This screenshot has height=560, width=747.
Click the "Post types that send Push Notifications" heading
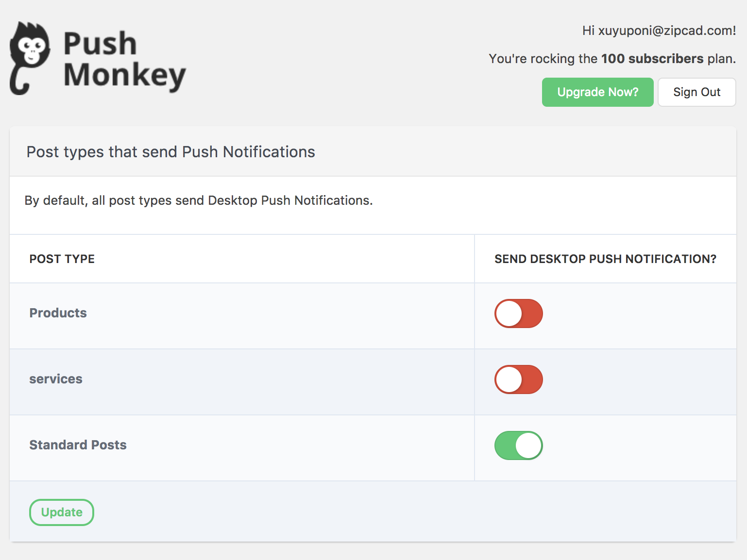point(171,152)
